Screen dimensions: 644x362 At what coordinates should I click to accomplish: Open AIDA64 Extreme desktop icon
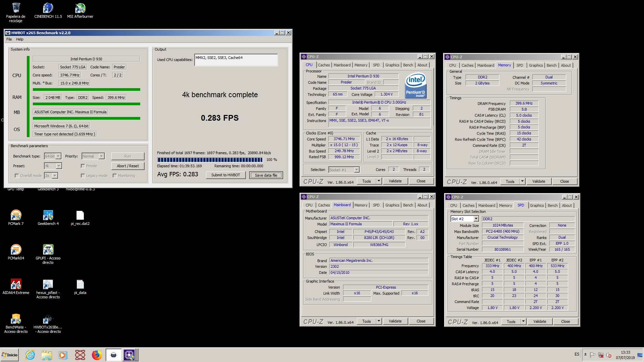click(16, 287)
